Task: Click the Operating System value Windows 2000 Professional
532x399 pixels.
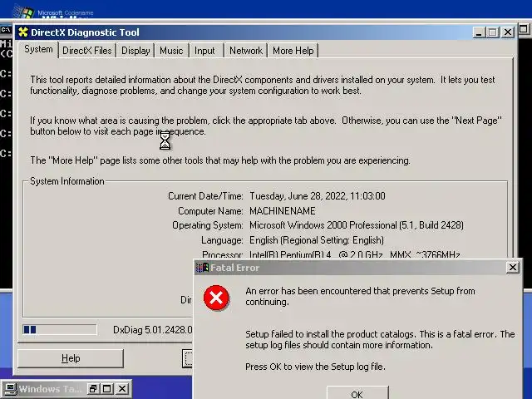Action: pos(357,225)
